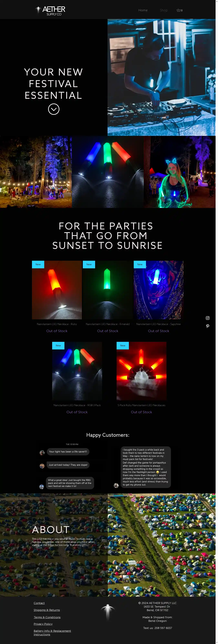Image resolution: width=218 pixels, height=644 pixels.
Task: Click the down-arrow circle under Festival Essential
Action: click(x=54, y=109)
